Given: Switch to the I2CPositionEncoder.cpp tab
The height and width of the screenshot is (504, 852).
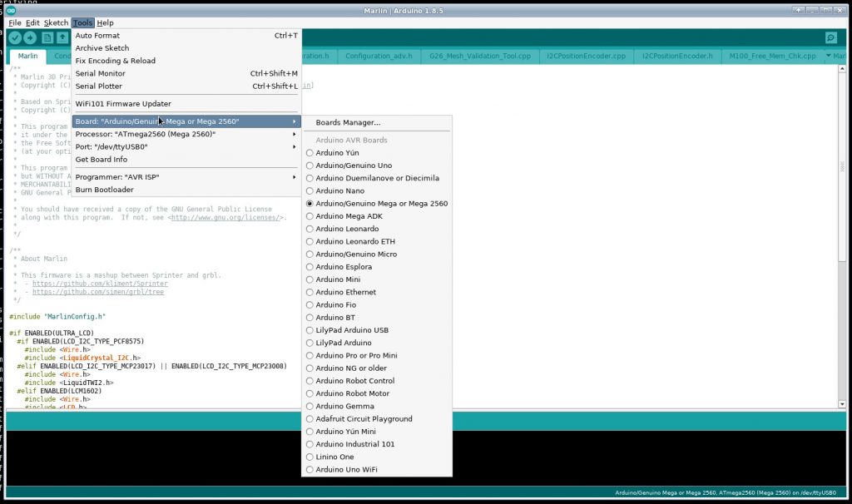Looking at the screenshot, I should coord(586,56).
